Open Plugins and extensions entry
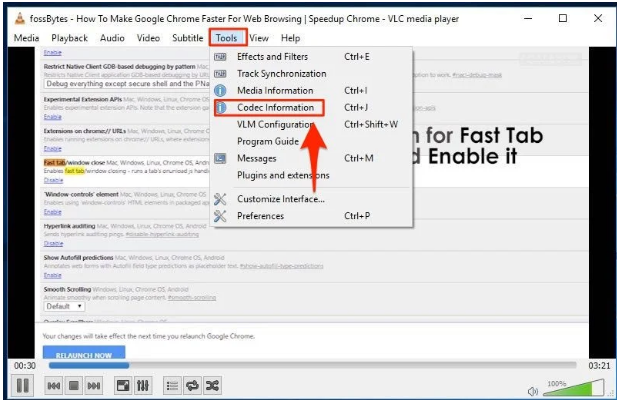Screen dimensions: 617x400 [312, 175]
